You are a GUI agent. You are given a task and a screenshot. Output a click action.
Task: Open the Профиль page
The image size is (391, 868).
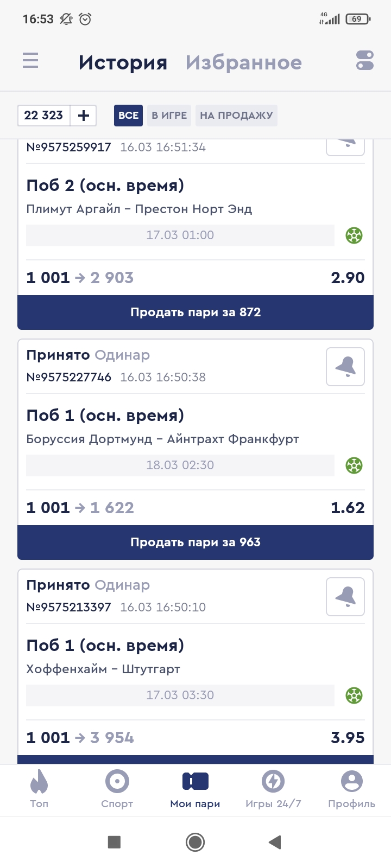(x=351, y=789)
